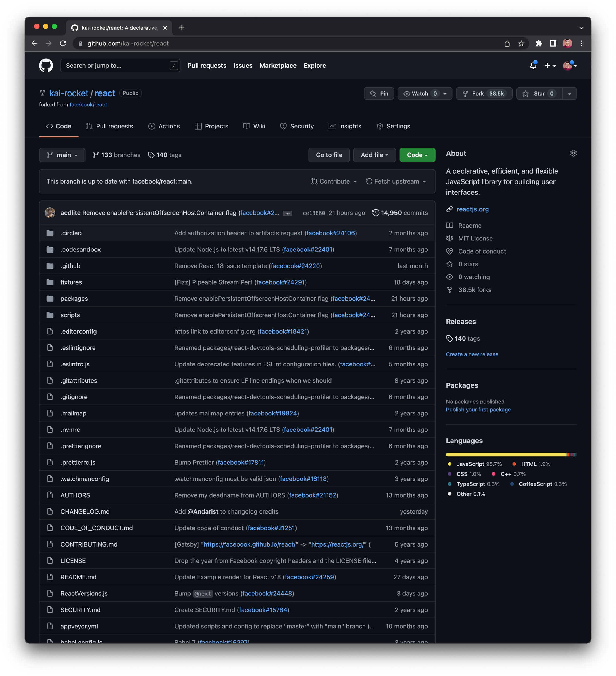Open the Chrome extensions puzzle icon

(538, 44)
